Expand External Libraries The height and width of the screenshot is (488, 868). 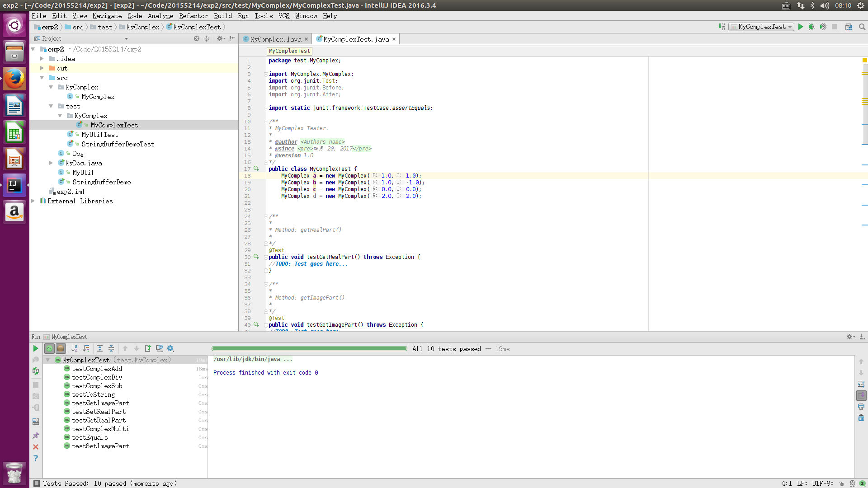pyautogui.click(x=33, y=201)
